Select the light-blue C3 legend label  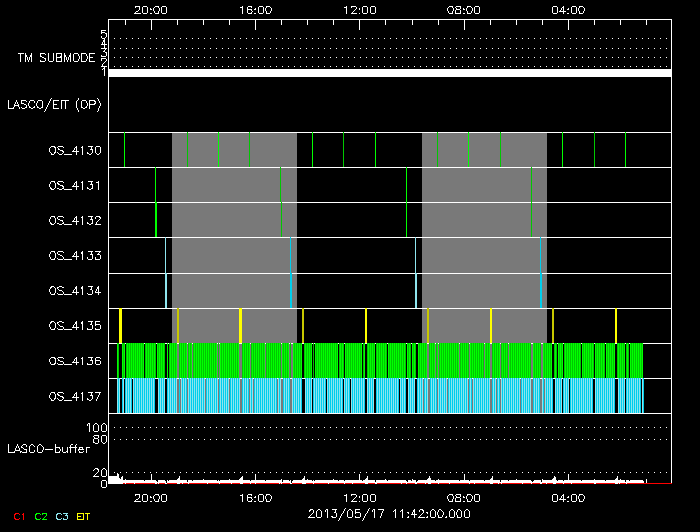point(63,516)
